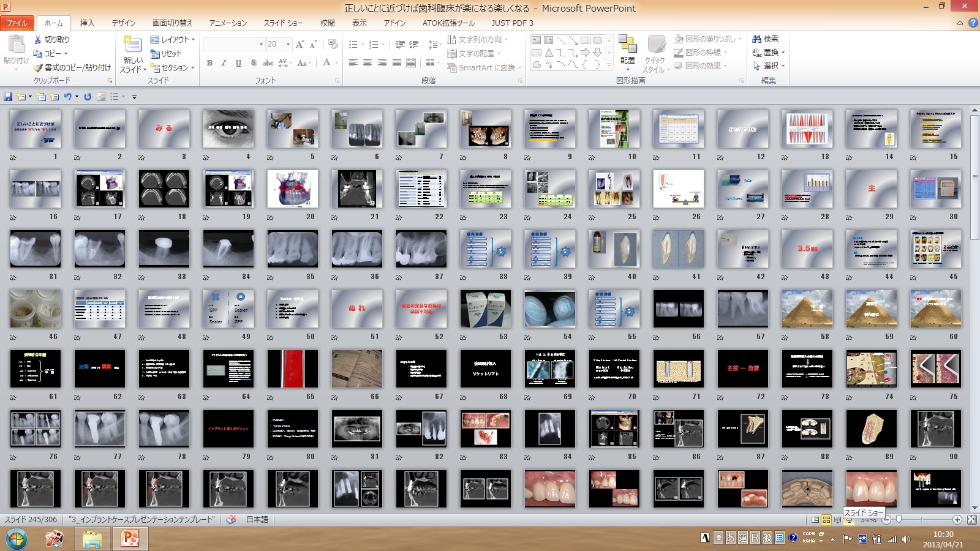Toggle Italic text formatting
Viewport: 980px width, 551px height.
[x=224, y=63]
